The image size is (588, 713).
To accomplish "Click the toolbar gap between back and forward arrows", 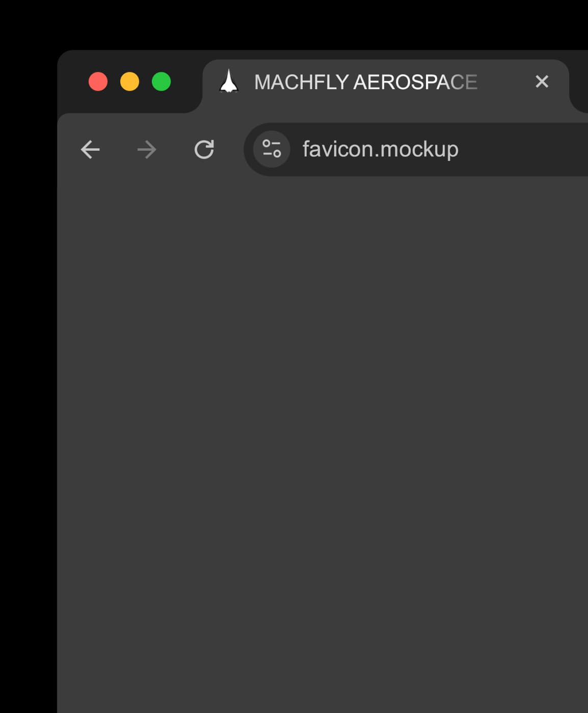I will [x=118, y=150].
